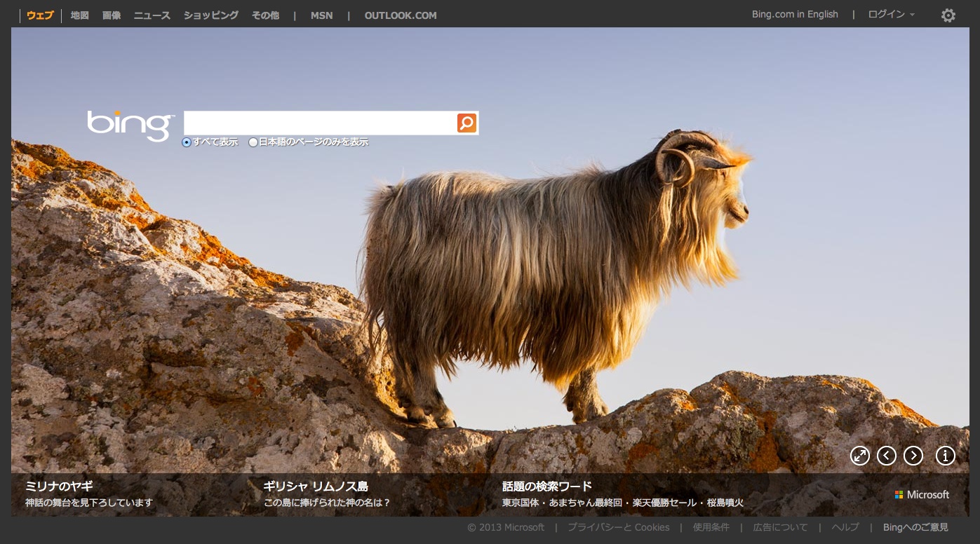Expand the background image to fullscreen
Screen dimensions: 980x544
tap(860, 456)
